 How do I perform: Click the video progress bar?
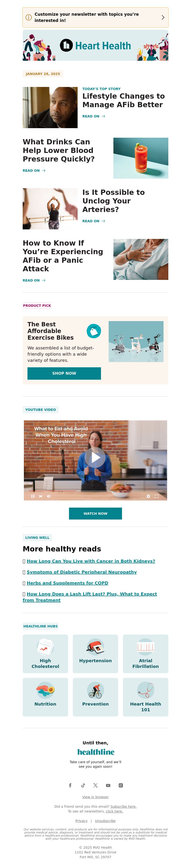point(95,491)
